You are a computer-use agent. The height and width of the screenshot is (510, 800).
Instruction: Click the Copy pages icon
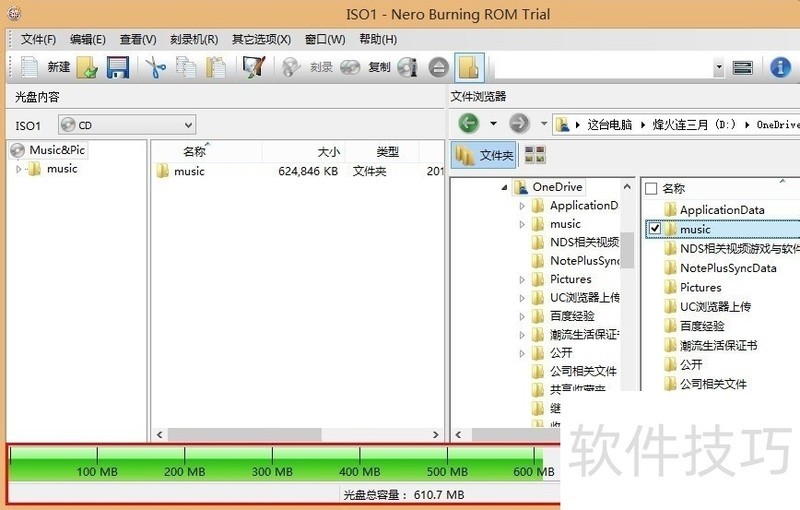(x=186, y=67)
